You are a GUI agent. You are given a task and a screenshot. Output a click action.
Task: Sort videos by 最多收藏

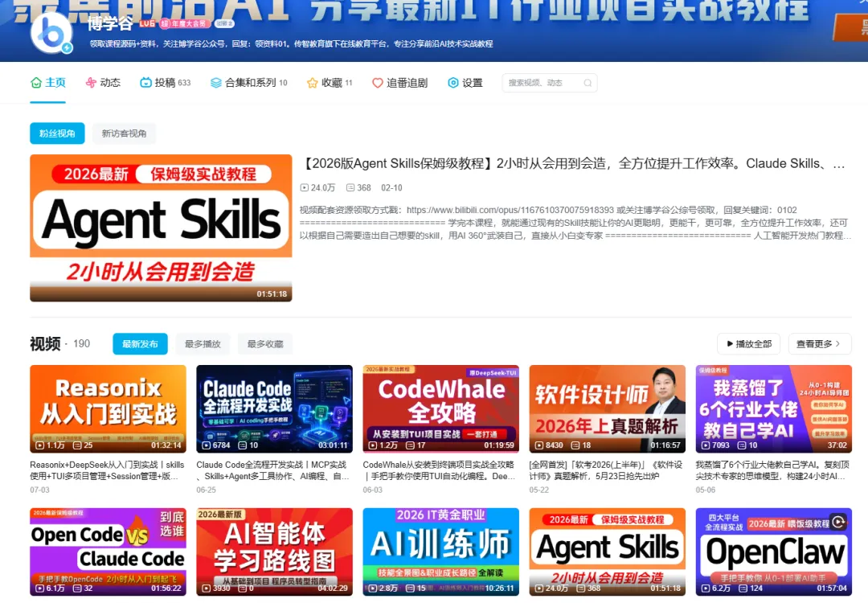coord(265,344)
